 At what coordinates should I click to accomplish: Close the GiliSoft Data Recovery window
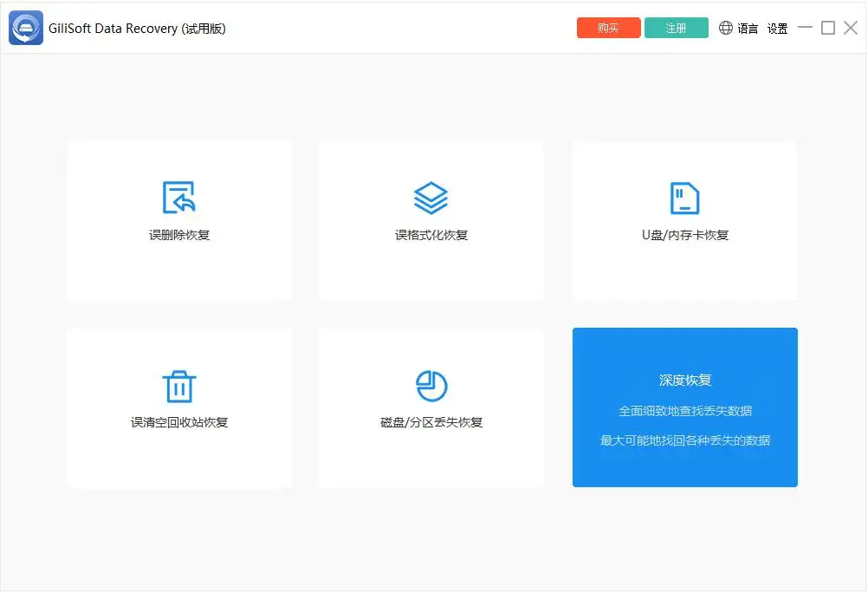tap(850, 28)
